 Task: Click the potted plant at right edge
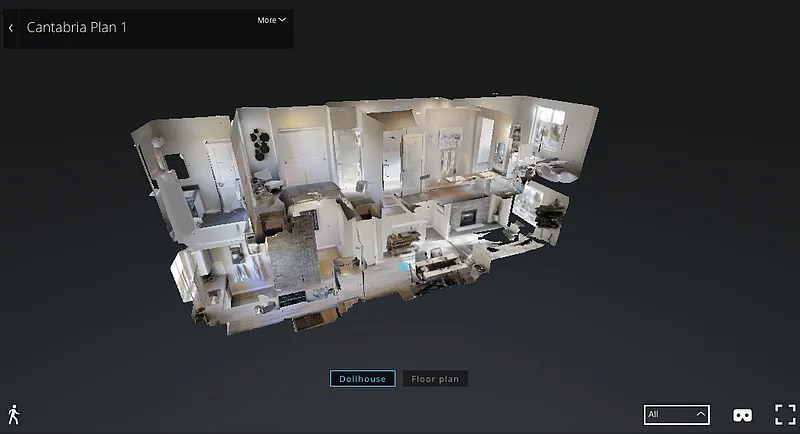click(548, 214)
